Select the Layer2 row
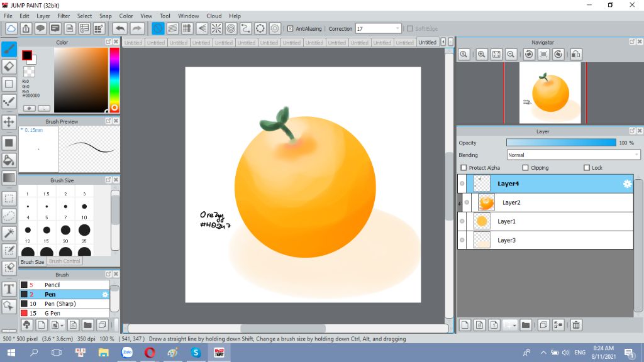Screen dimensions: 644x362 [x=548, y=202]
